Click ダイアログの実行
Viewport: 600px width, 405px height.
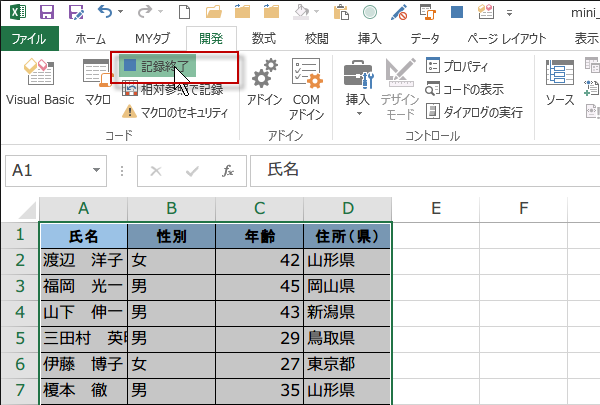pos(474,112)
